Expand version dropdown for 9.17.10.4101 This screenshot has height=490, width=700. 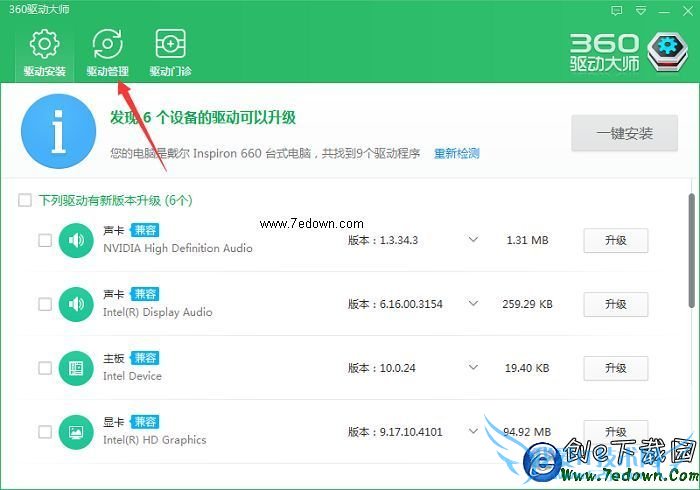click(473, 431)
